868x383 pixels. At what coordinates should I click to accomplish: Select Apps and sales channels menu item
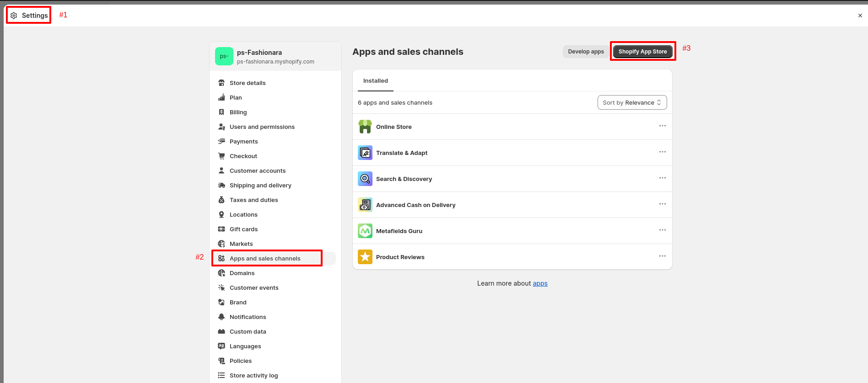point(275,258)
